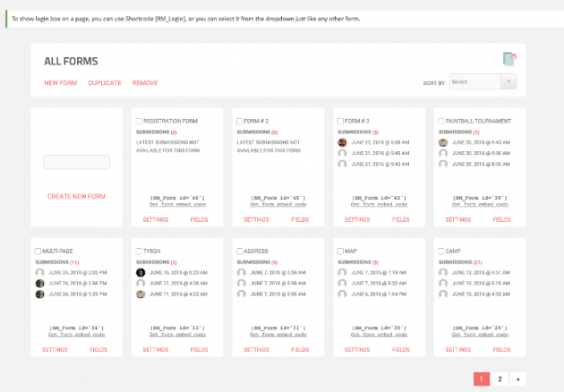
Task: Click June 7, 2016 5:56 AM submission
Action: 278,294
